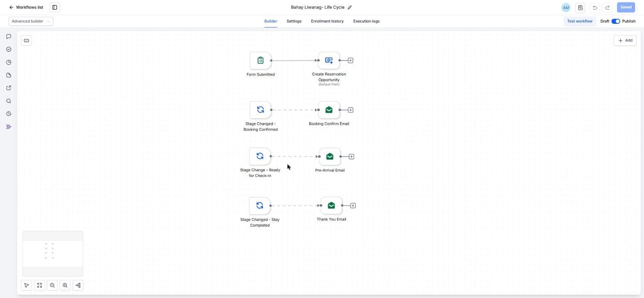Select the Builder tab
The image size is (644, 298).
coord(271,21)
